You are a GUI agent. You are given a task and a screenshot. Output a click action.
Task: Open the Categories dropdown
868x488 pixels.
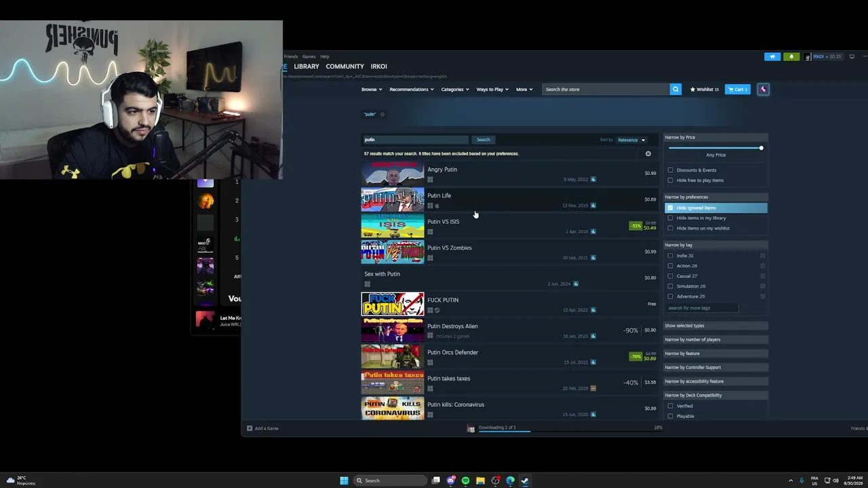[x=455, y=89]
